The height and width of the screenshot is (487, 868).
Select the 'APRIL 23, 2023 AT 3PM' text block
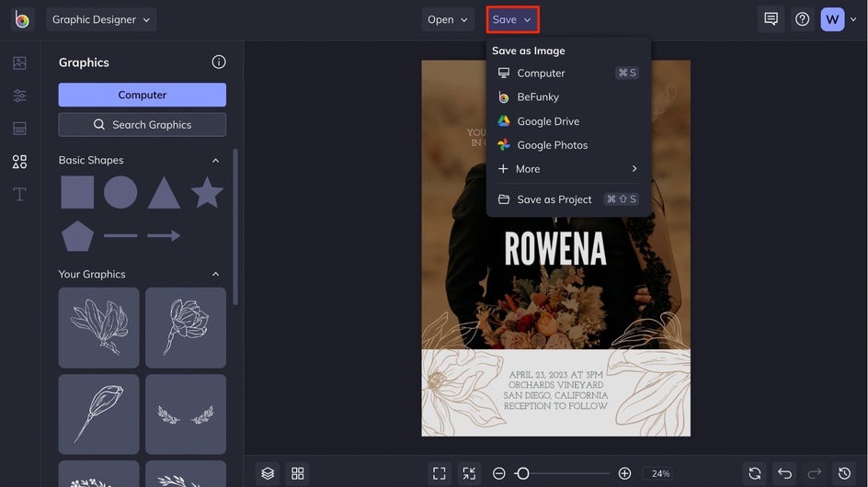[x=555, y=391]
